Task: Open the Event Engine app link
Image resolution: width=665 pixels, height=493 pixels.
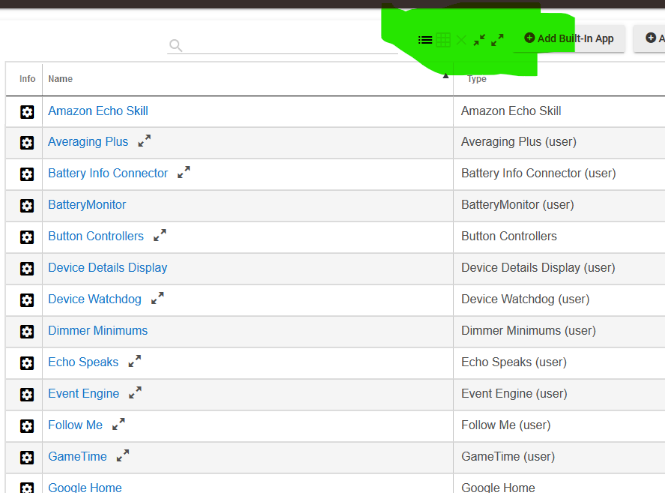Action: tap(84, 394)
